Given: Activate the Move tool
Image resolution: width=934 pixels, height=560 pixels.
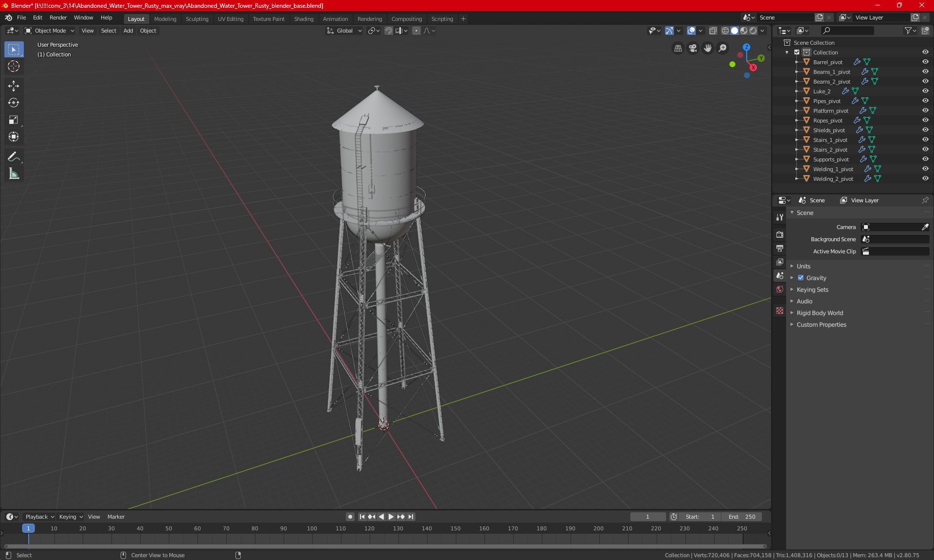Looking at the screenshot, I should [14, 86].
